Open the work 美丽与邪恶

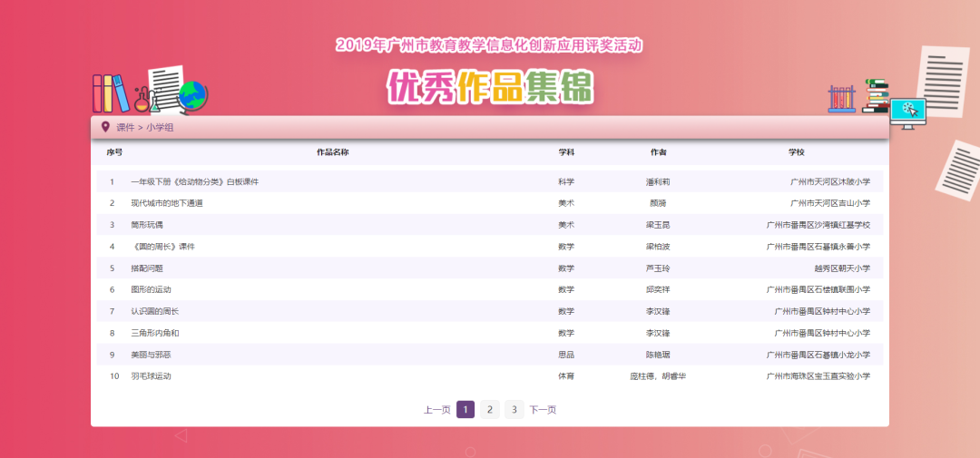(x=151, y=355)
